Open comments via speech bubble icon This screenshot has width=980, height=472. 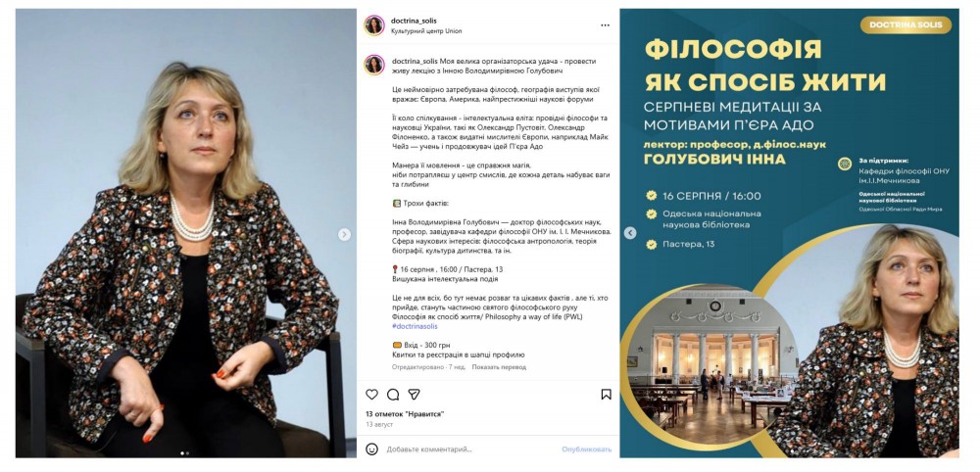click(x=393, y=395)
